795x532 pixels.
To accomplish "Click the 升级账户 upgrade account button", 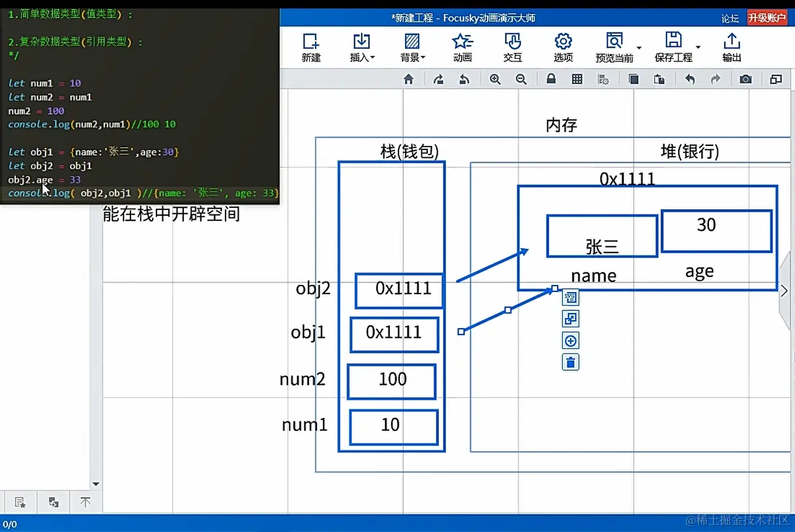I will (767, 18).
